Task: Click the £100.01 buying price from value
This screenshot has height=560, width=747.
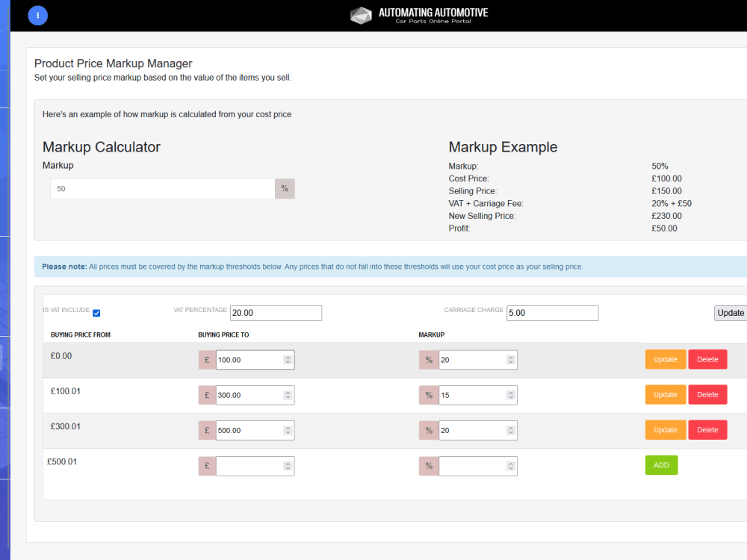Action: 66,391
